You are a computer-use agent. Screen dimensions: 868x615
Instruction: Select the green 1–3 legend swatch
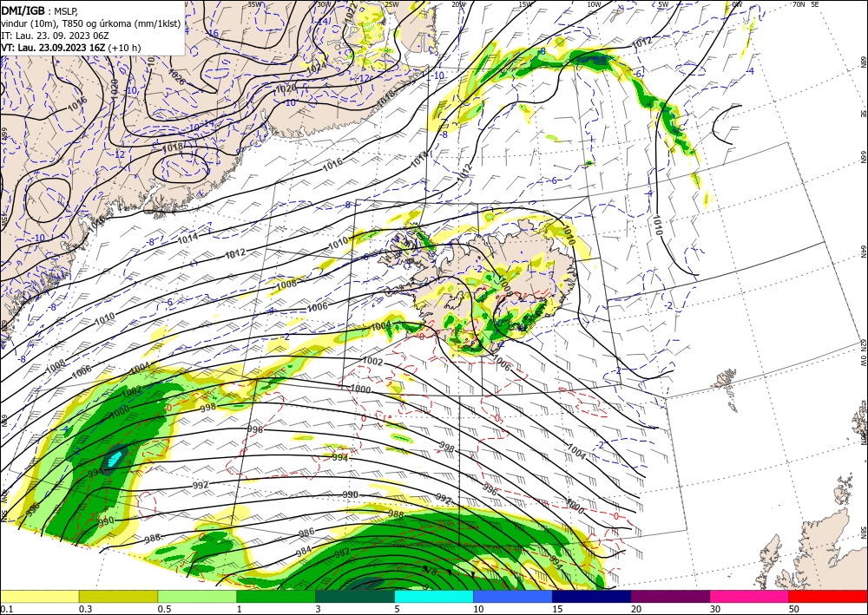[x=276, y=596]
